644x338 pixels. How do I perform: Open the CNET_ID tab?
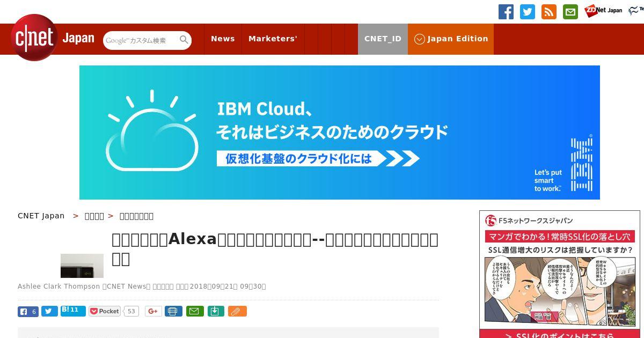click(383, 39)
